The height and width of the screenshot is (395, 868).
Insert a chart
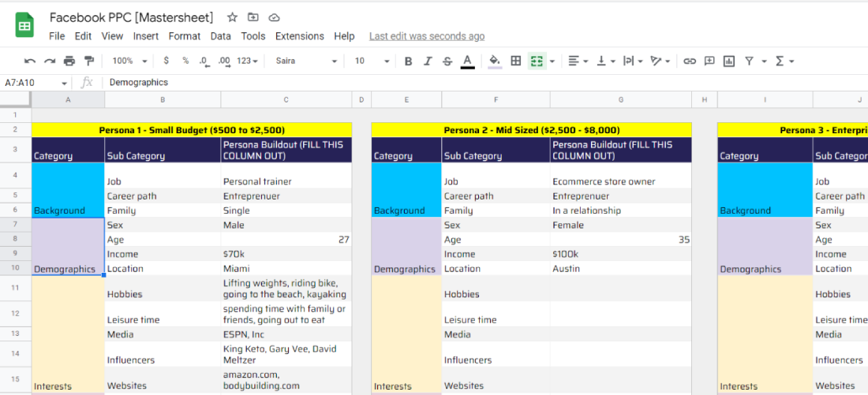(x=729, y=61)
